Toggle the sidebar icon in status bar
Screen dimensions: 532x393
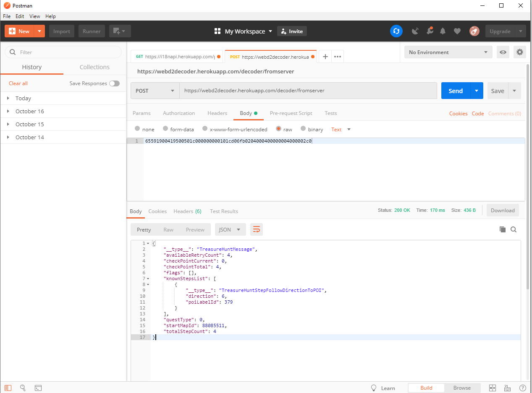click(8, 388)
